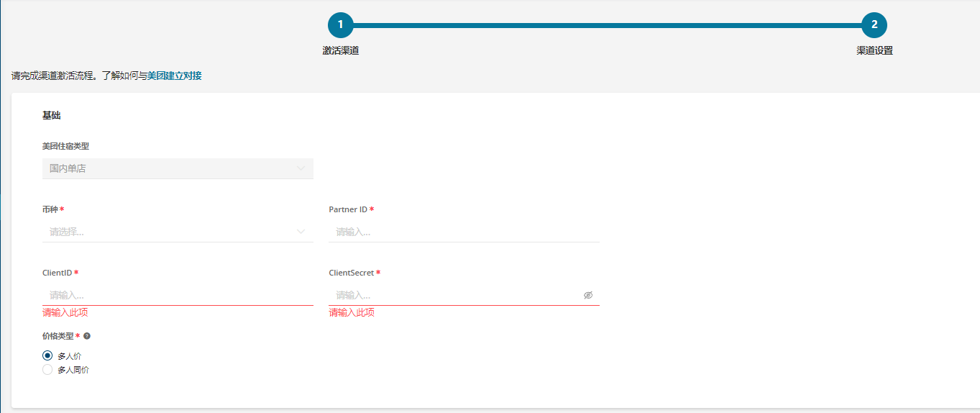Click the ClientID error text 请输入此项
980x413 pixels.
65,312
